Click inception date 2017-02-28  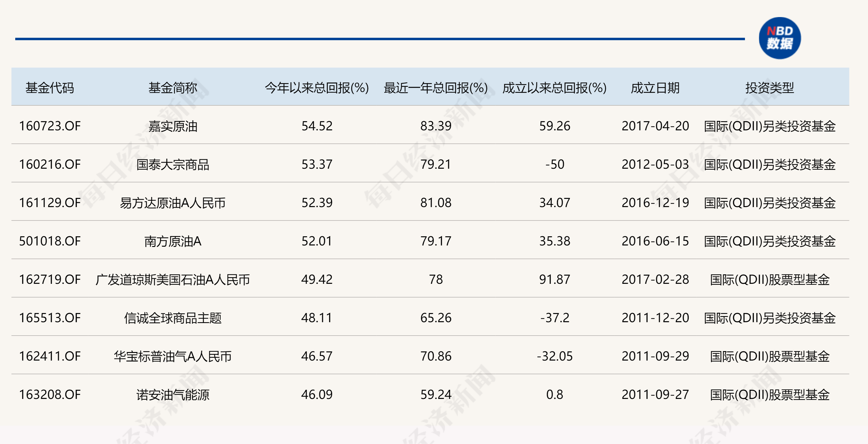pyautogui.click(x=655, y=280)
